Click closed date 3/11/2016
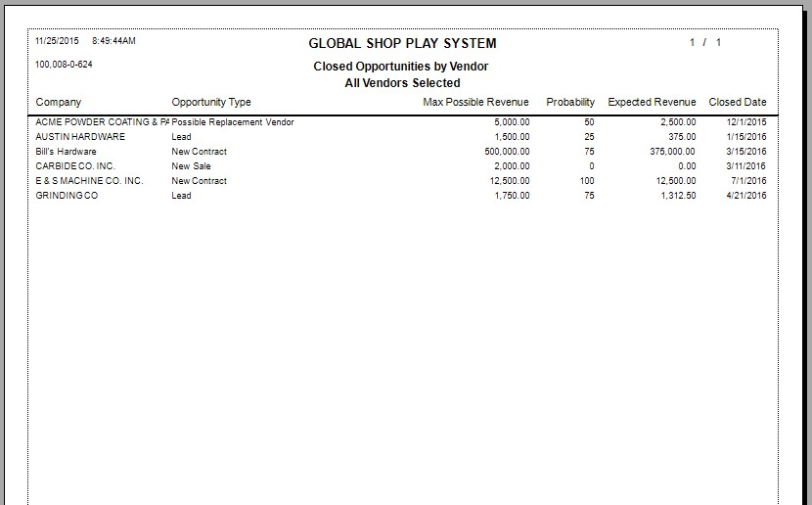This screenshot has width=812, height=505. pos(746,166)
